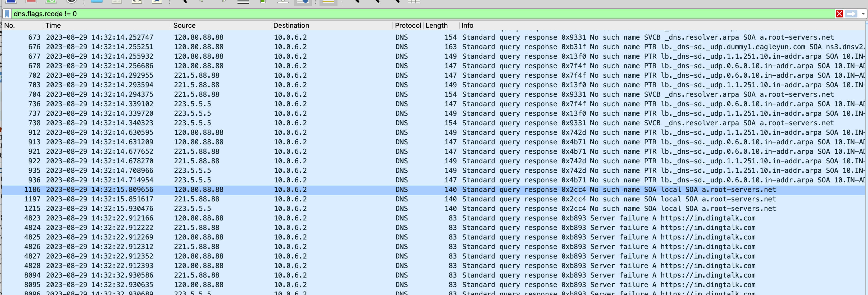Select packet number 912
Screen dimensions: 868x295
[434, 132]
